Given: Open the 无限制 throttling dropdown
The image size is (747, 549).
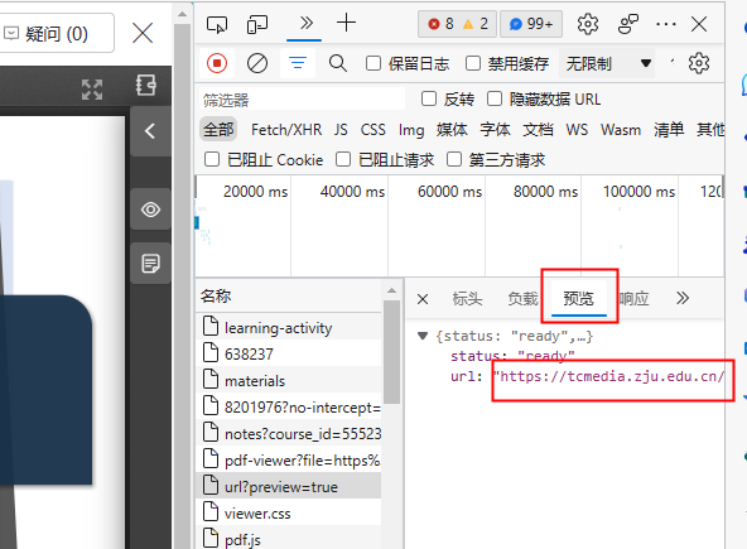Looking at the screenshot, I should pyautogui.click(x=608, y=63).
